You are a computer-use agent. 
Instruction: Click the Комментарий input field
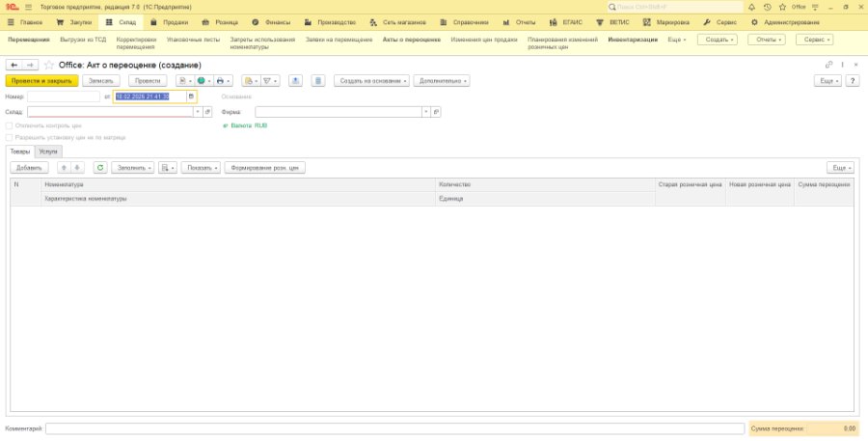[x=394, y=428]
